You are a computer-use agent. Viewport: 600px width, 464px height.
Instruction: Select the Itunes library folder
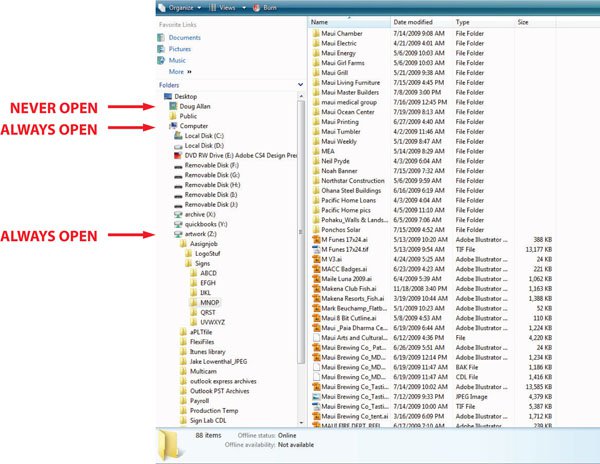(x=208, y=352)
